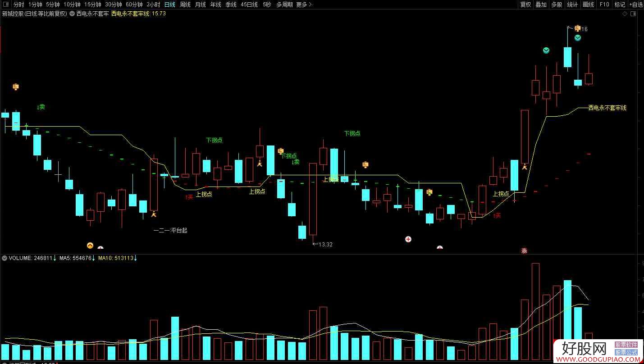Select the 60分钟 period
Screen dimensions: 644x364
point(134,5)
